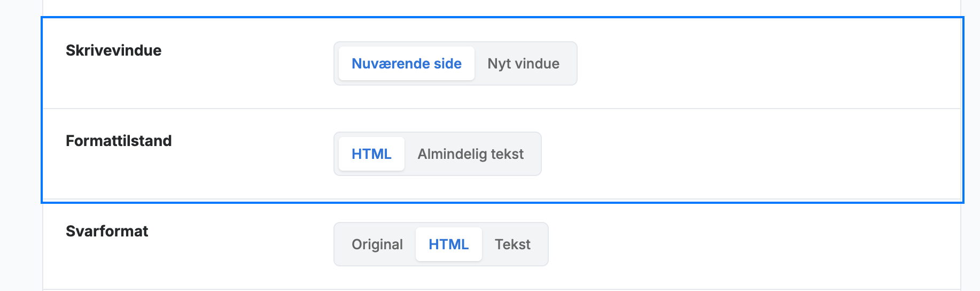Activate HTML segment in the Svarformat row
This screenshot has width=980, height=291.
point(449,244)
